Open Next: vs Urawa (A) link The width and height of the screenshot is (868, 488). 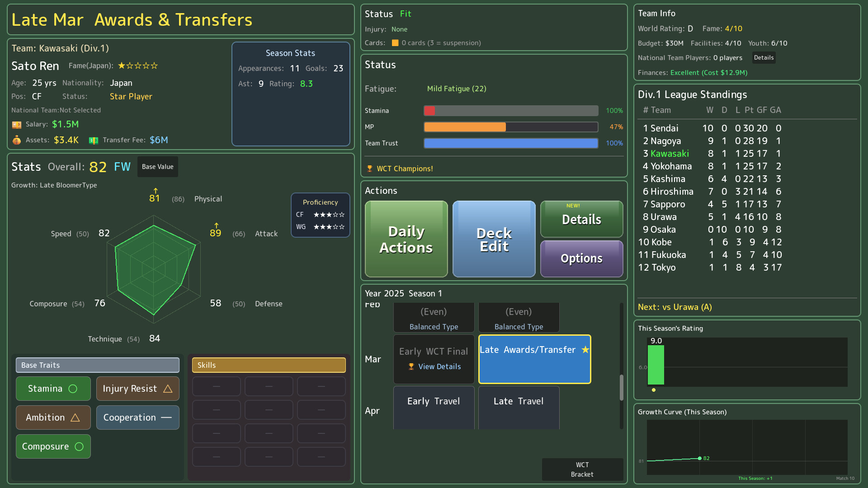(675, 307)
